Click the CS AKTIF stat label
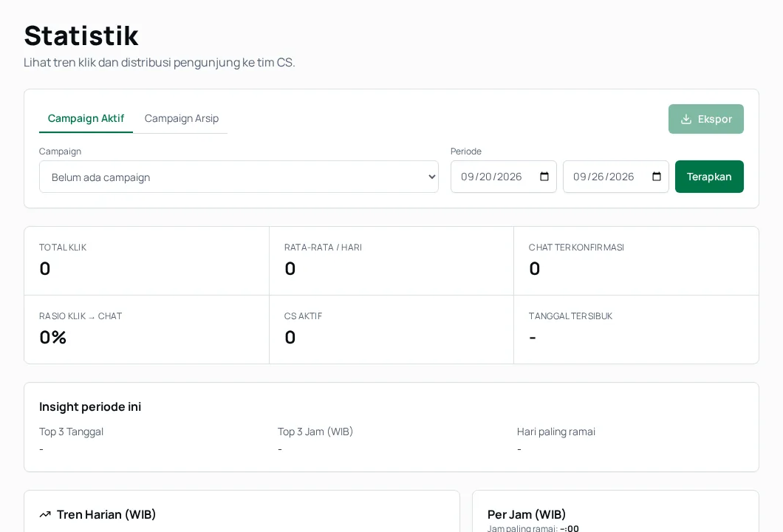The width and height of the screenshot is (783, 532). tap(303, 316)
